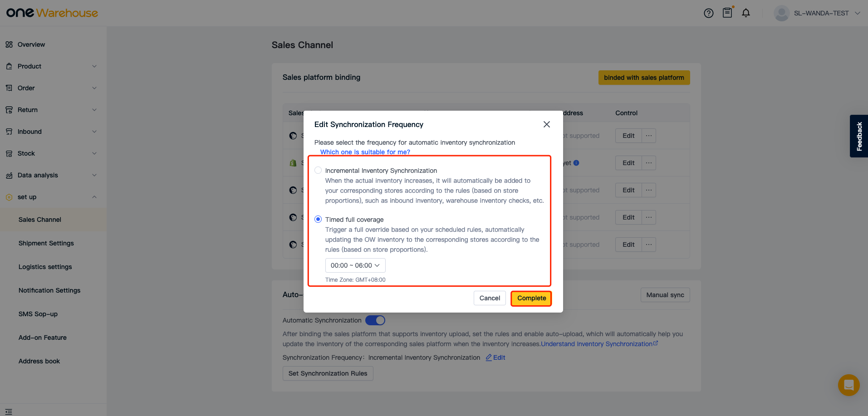The height and width of the screenshot is (416, 868).
Task: Click the user avatar icon
Action: (x=781, y=13)
